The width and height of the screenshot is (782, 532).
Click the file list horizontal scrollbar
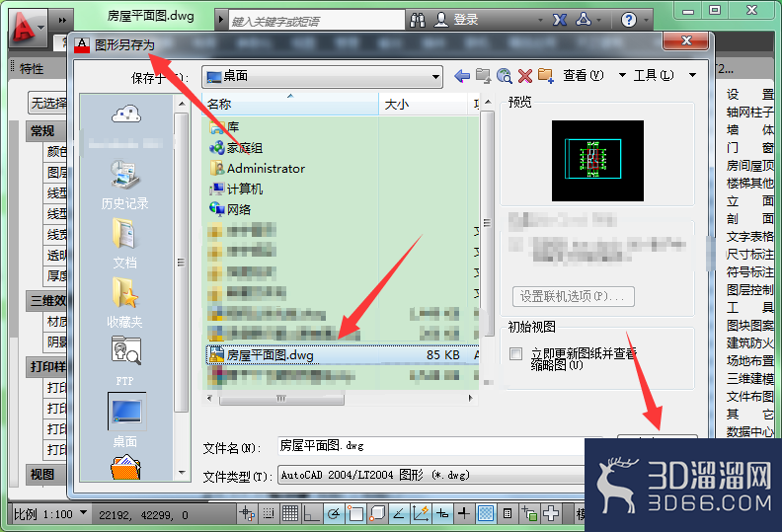click(x=281, y=399)
